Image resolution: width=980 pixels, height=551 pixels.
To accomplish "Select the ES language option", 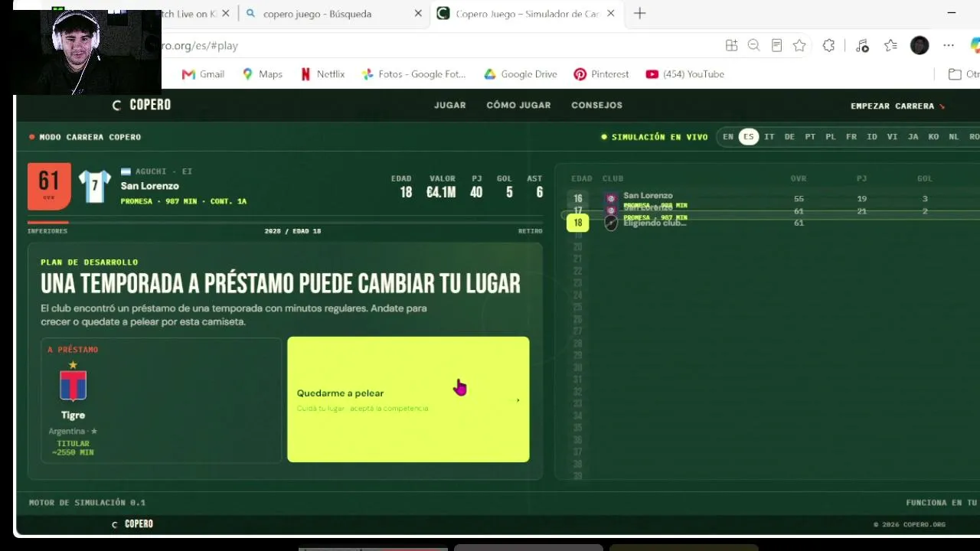I will [749, 137].
